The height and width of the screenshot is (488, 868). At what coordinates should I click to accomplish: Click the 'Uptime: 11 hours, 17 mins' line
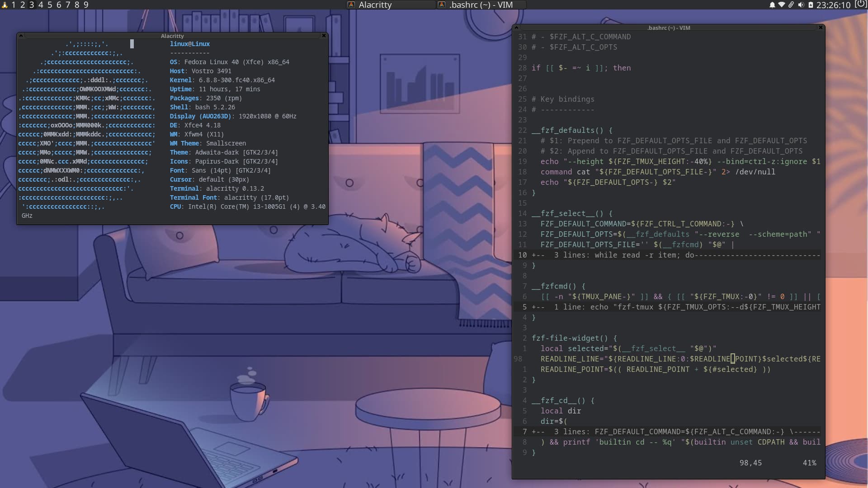click(x=215, y=89)
